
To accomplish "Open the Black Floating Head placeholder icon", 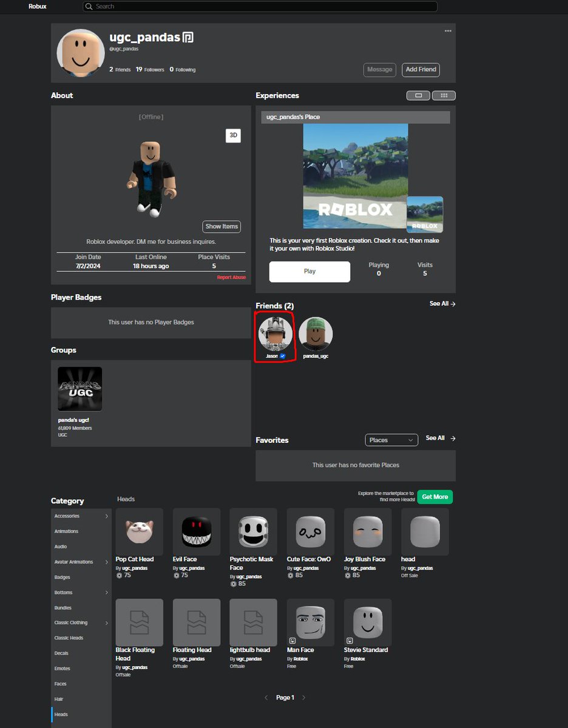I will pos(140,622).
